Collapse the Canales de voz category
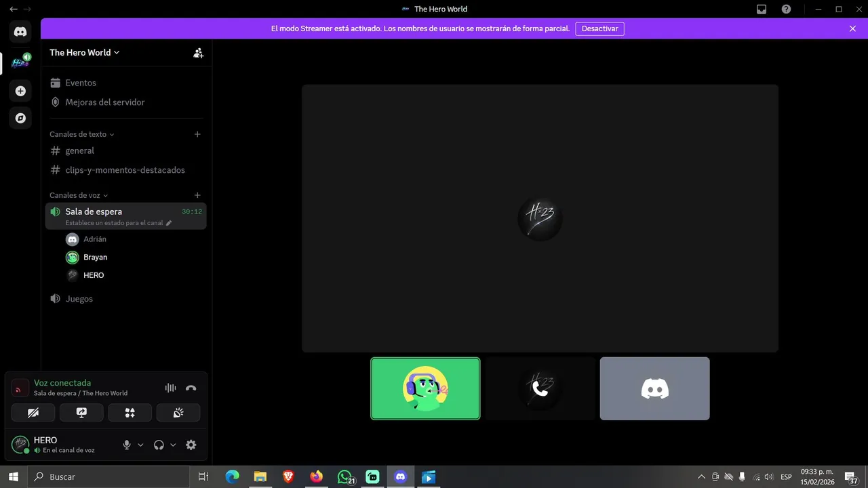Screen dimensions: 868x488 click(x=79, y=195)
